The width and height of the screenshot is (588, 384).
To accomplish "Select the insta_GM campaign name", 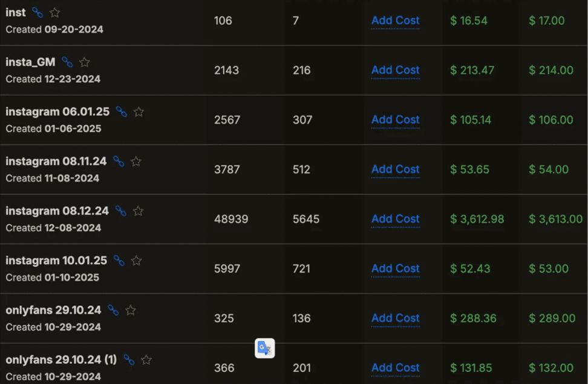I will (x=30, y=62).
